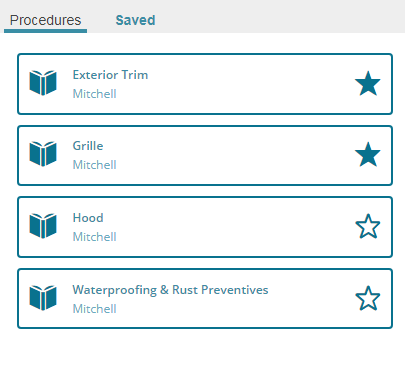This screenshot has height=368, width=405.
Task: Select the Procedures tab
Action: (x=45, y=20)
